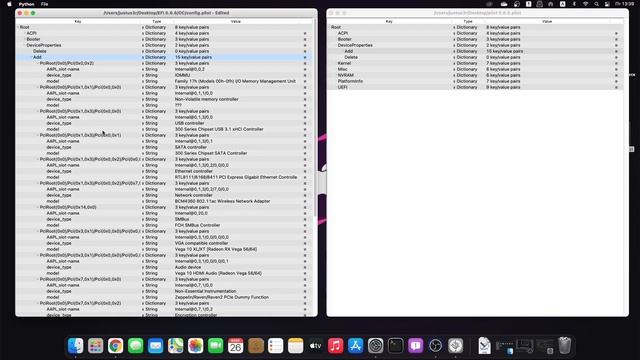The height and width of the screenshot is (360, 640).
Task: Select '15 key/value pairs' in left window
Action: [193, 57]
